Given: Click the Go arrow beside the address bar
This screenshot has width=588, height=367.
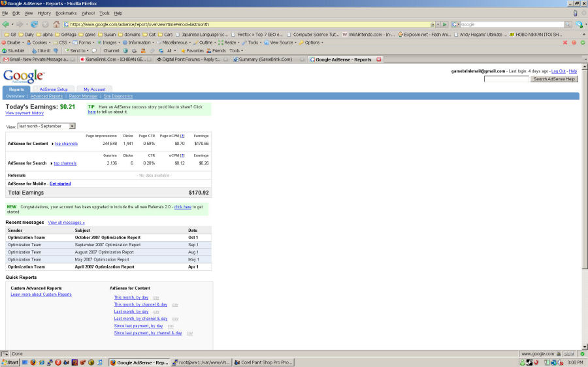Looking at the screenshot, I should coord(445,24).
